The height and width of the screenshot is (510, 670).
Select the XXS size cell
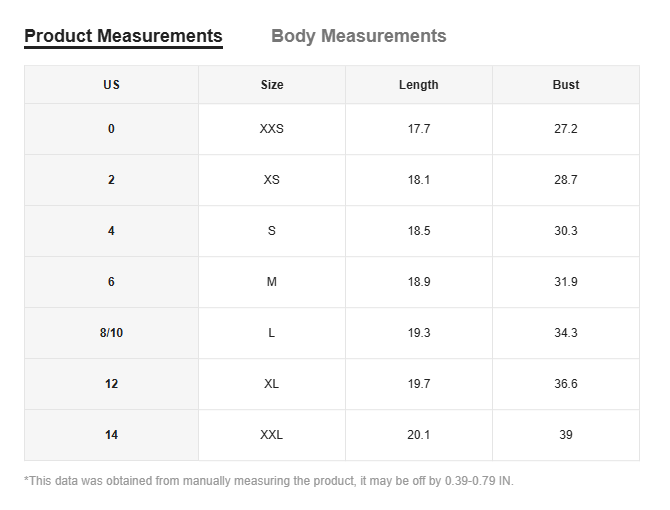271,129
